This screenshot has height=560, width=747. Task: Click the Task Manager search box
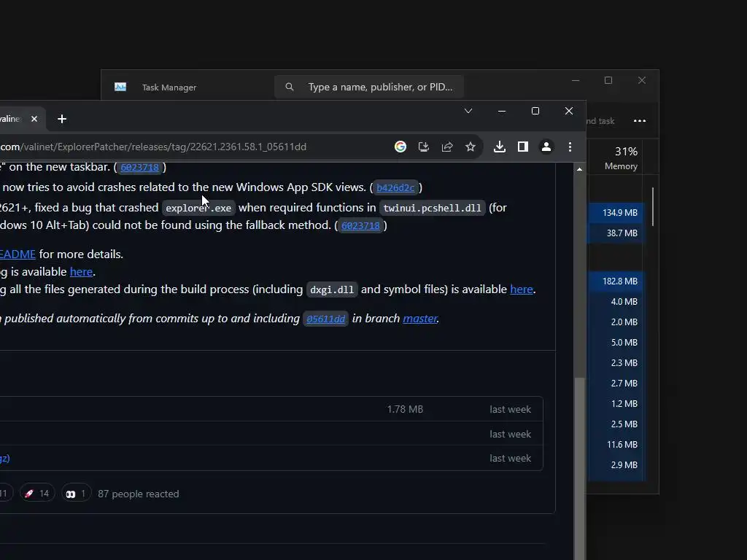tap(369, 87)
